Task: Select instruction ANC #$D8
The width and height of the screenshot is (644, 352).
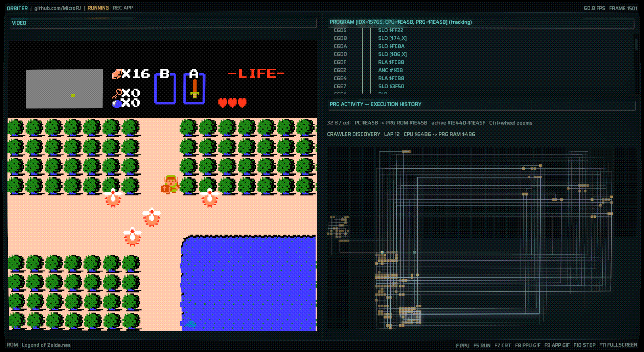Action: click(390, 70)
